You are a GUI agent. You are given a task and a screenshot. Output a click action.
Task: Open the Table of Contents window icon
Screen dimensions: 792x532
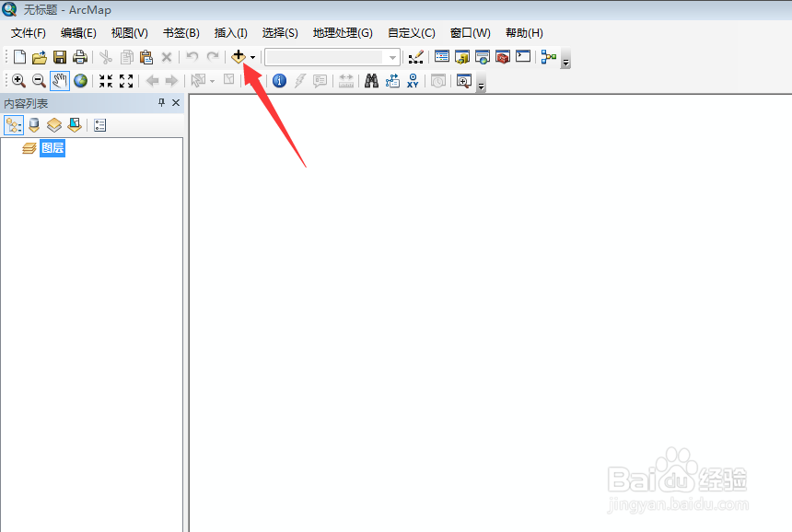point(441,56)
